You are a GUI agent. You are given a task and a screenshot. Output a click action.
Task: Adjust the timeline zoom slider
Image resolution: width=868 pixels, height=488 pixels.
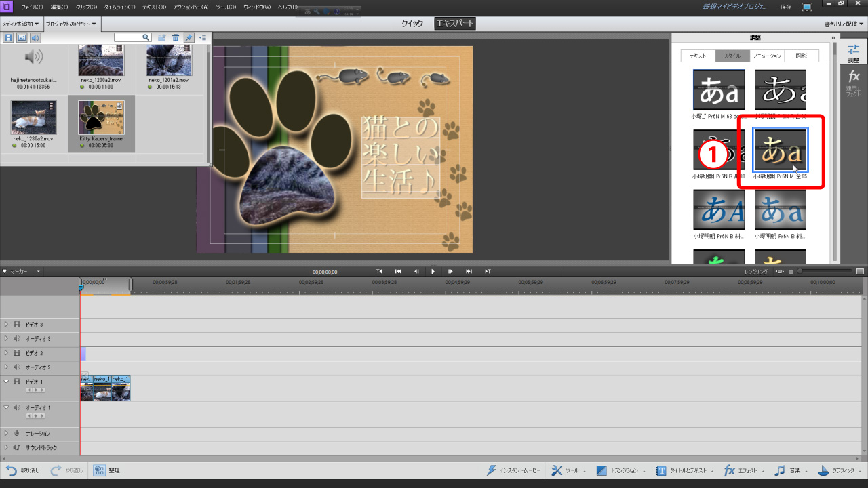tap(801, 272)
